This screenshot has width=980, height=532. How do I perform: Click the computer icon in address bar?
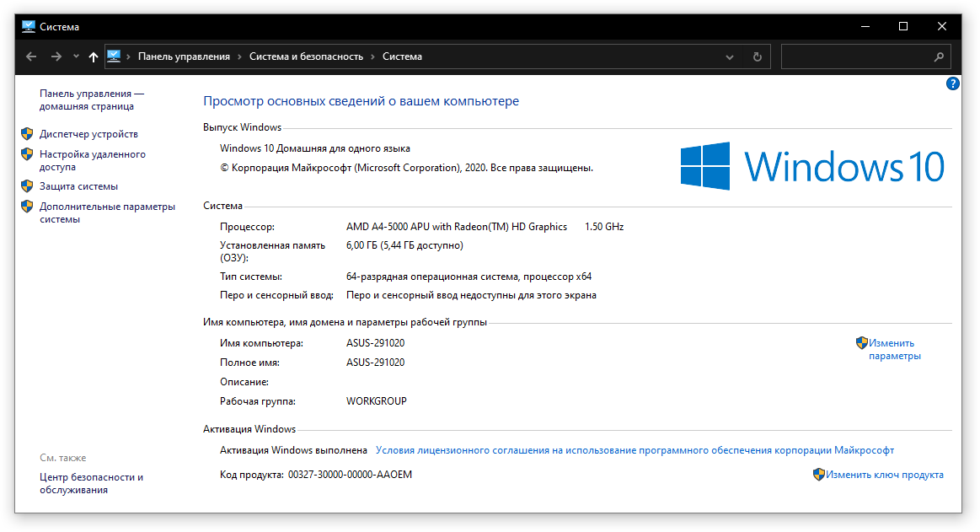[114, 56]
